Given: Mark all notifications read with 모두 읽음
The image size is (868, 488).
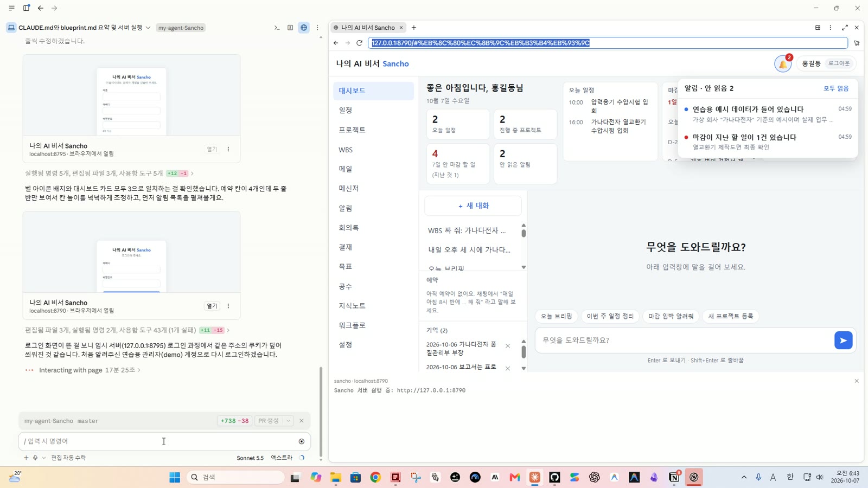Looking at the screenshot, I should 836,88.
